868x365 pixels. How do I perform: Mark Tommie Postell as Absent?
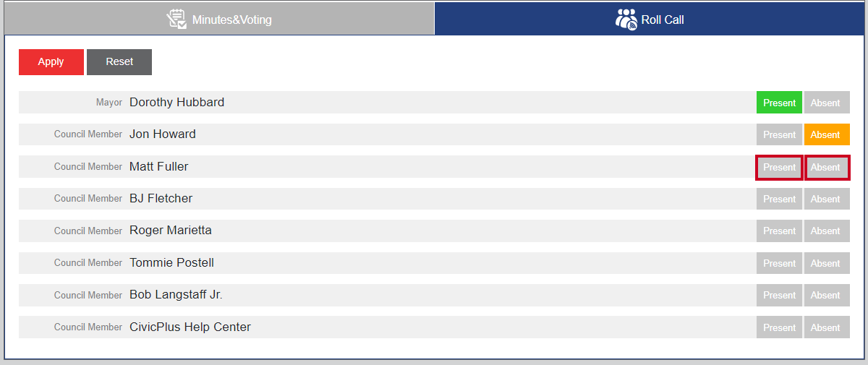point(827,263)
